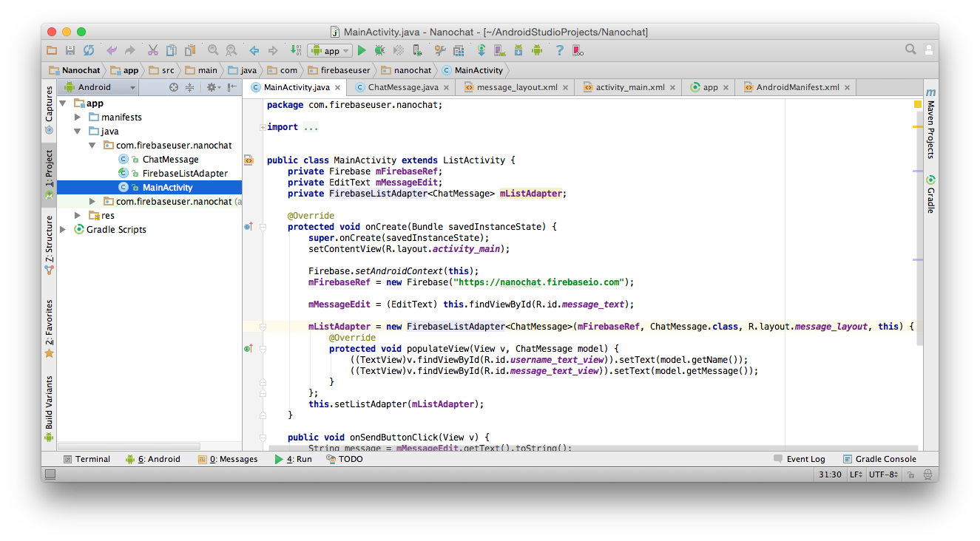Open the 0: Messages tool window
980x541 pixels.
click(x=228, y=459)
